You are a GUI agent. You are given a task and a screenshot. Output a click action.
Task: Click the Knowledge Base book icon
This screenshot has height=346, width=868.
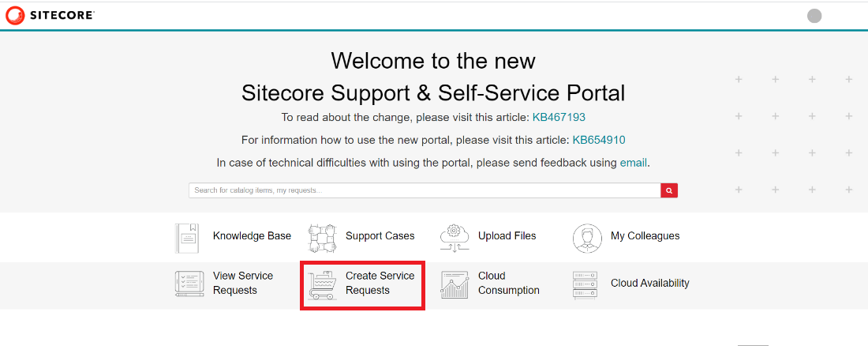click(x=188, y=237)
